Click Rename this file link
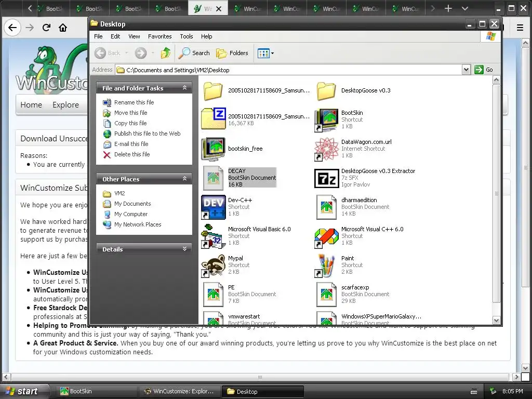Screen dimensions: 532x399 click(x=134, y=102)
